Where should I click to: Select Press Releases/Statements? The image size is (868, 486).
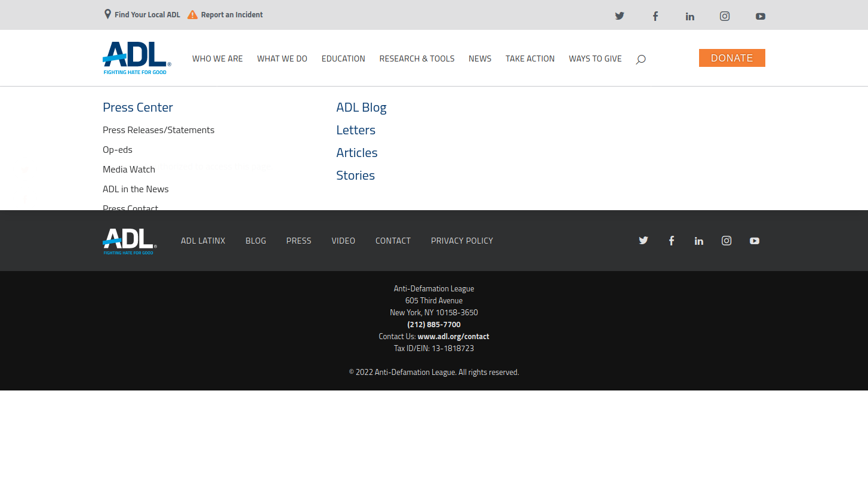pos(158,130)
